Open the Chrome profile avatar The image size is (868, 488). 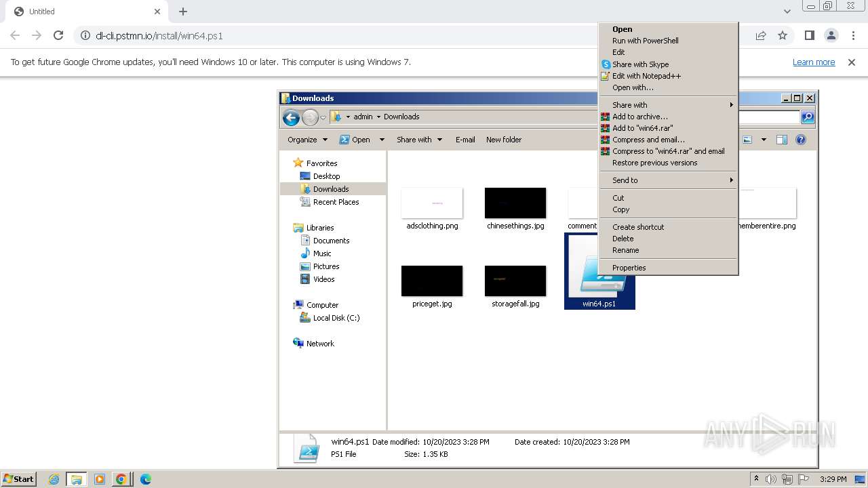(831, 35)
